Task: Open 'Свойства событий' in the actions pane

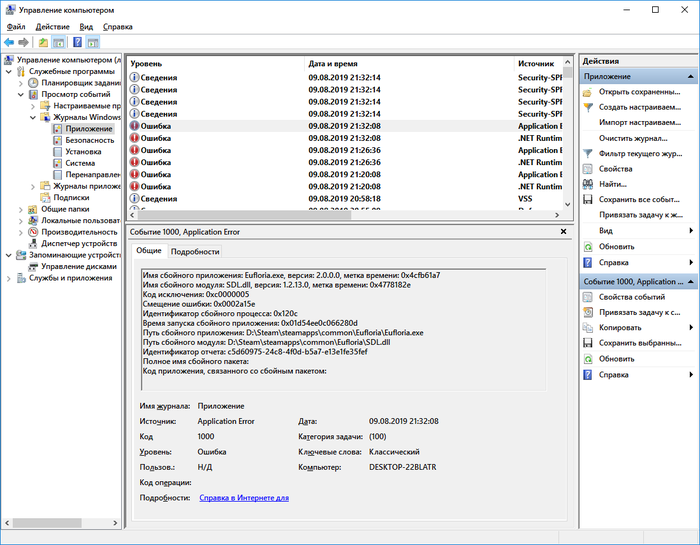Action: pyautogui.click(x=631, y=297)
